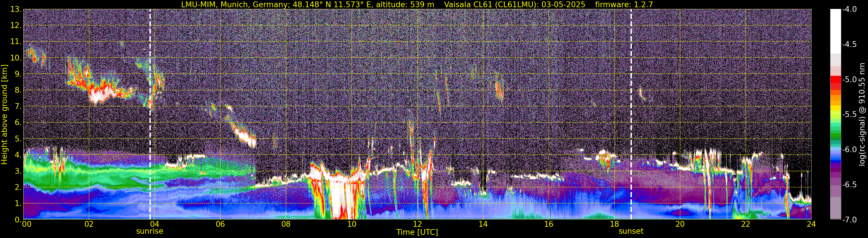Image resolution: width=868 pixels, height=238 pixels.
Task: Click the red segment of the colorbar
Action: click(836, 80)
